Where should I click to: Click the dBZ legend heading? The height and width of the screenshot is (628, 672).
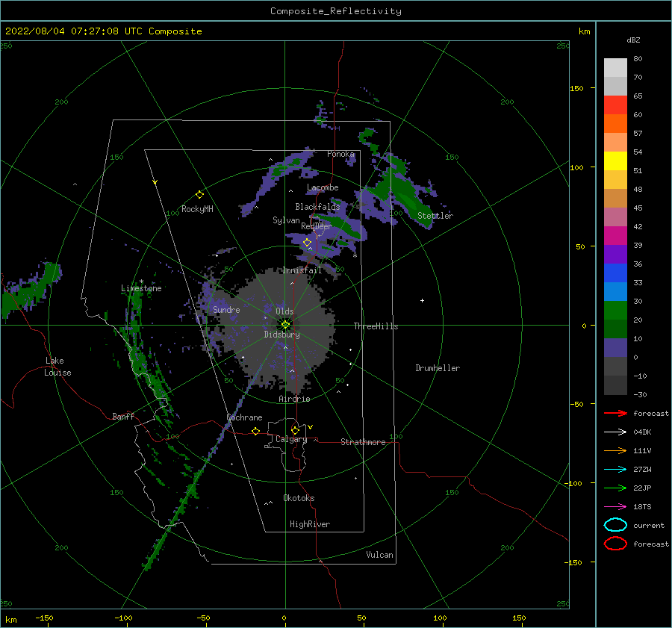pyautogui.click(x=633, y=40)
